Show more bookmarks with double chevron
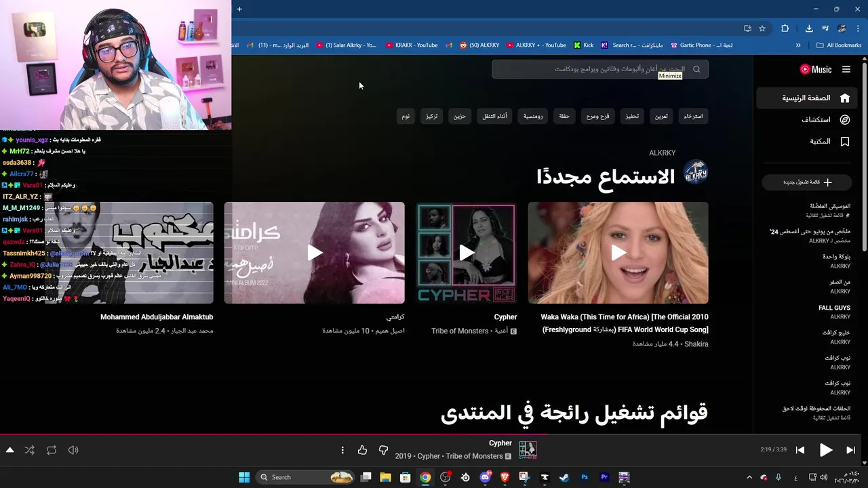This screenshot has width=868, height=488. [x=798, y=45]
